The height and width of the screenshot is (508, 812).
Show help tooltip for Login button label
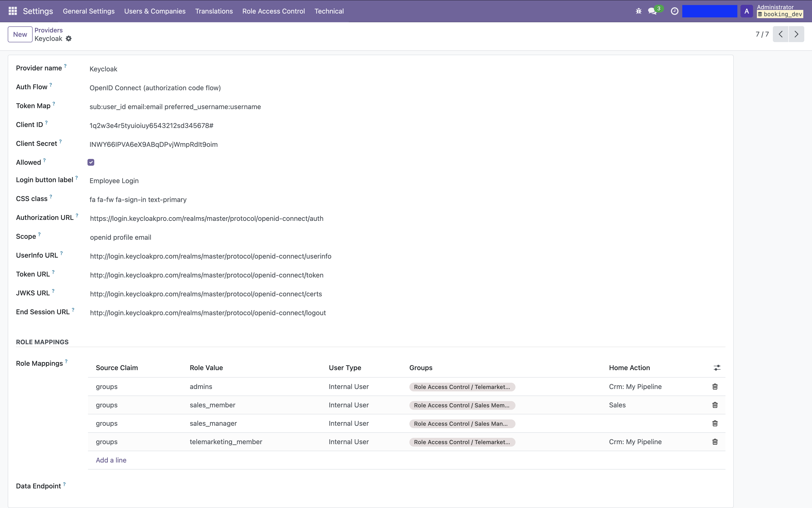point(77,177)
